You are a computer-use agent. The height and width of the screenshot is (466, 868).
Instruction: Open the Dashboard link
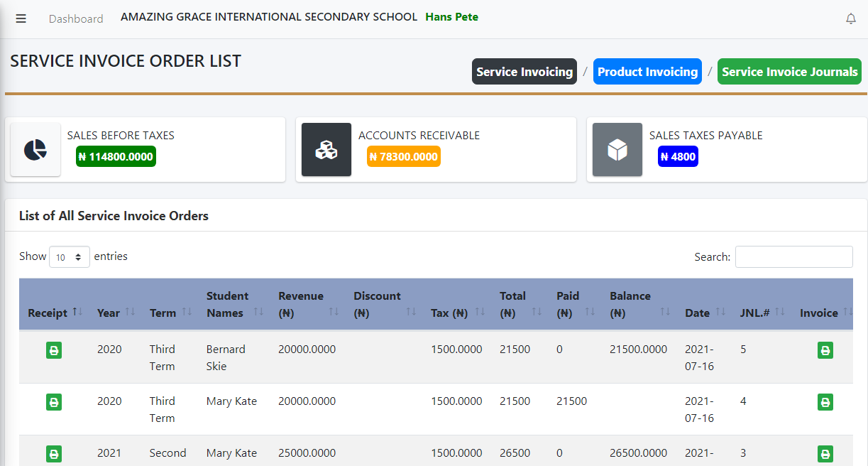(x=76, y=18)
